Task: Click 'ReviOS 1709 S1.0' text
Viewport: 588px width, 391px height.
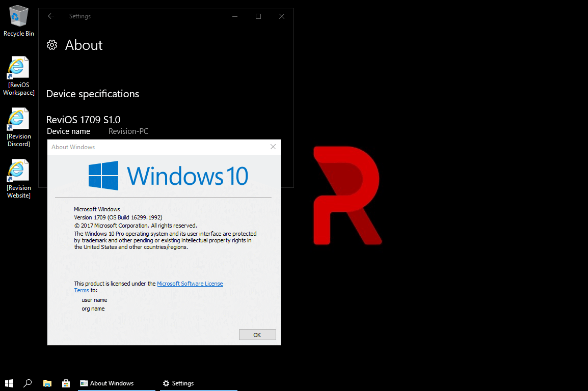Action: 83,120
